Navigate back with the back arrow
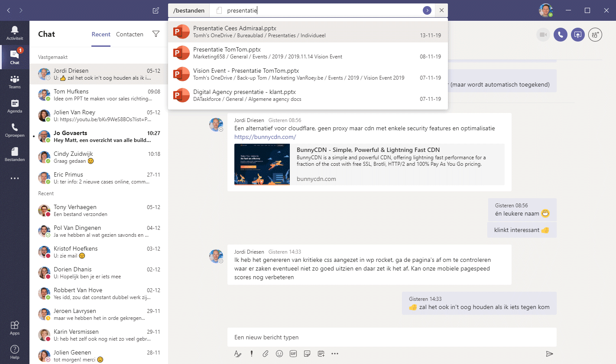Viewport: 616px width, 364px height. pos(8,10)
